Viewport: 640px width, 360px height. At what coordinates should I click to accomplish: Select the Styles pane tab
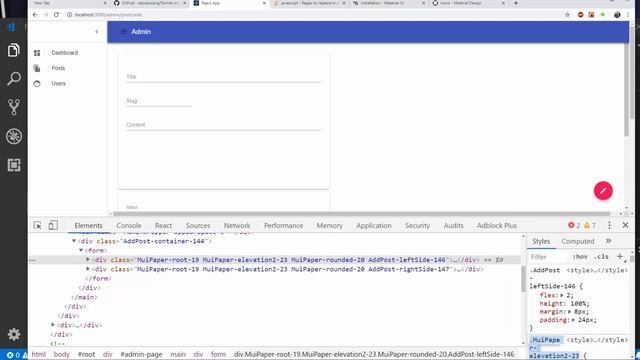tap(541, 241)
